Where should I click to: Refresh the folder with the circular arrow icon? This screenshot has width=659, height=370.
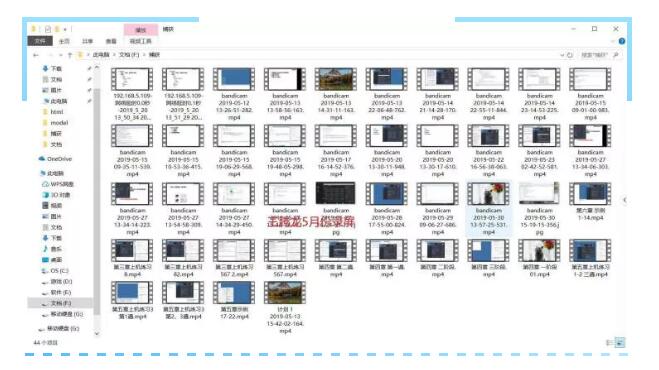(570, 55)
